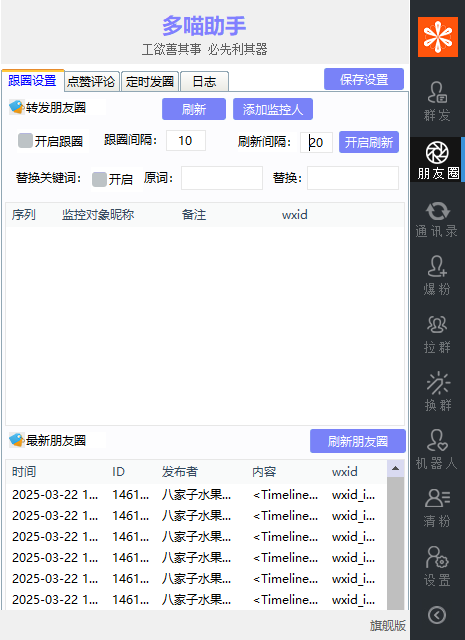The image size is (465, 640).
Task: Open the 清粉 clean-fans sidebar icon
Action: pos(437,508)
